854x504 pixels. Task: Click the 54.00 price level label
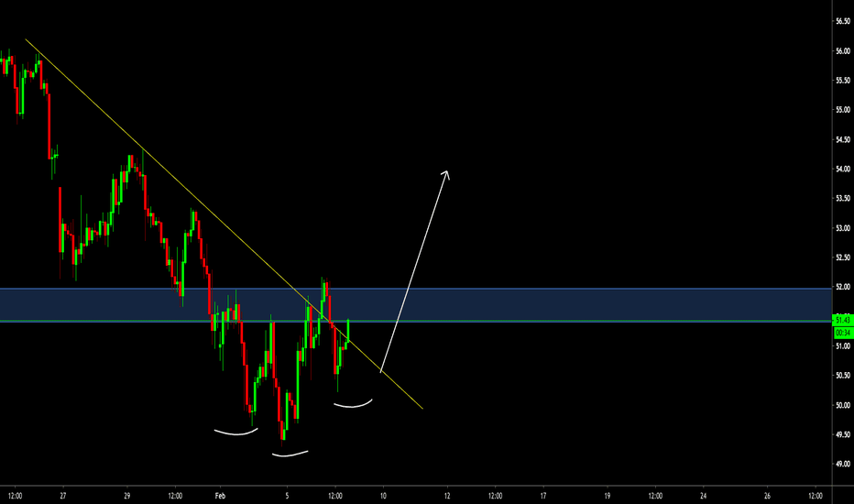(x=843, y=170)
